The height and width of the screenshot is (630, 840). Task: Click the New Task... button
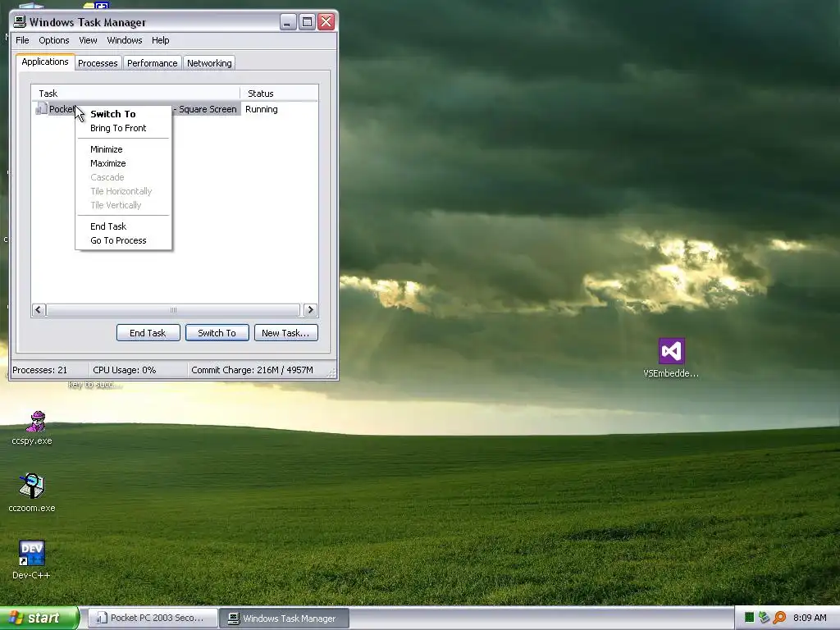[x=285, y=333]
